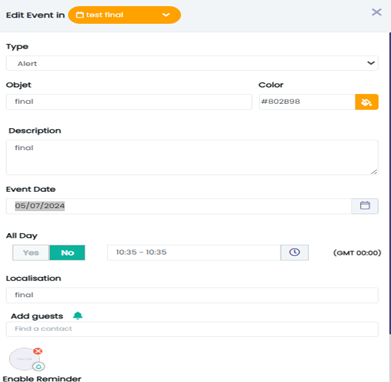Click the (GMT 00:00) timezone label
Image resolution: width=391 pixels, height=382 pixels.
(357, 253)
